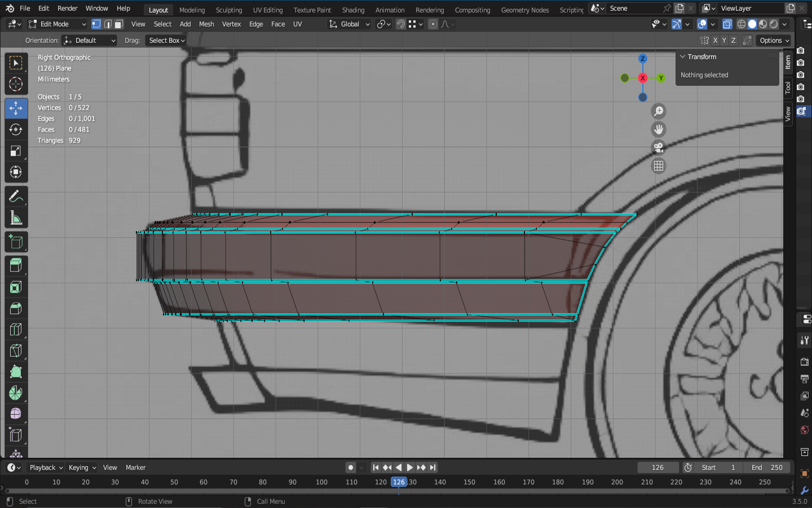812x508 pixels.
Task: Enable X axis mirror toggle
Action: 715,41
